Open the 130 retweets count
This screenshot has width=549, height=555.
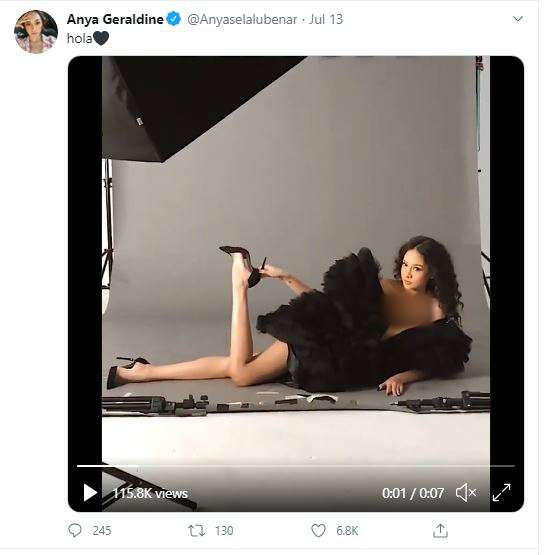point(224,531)
